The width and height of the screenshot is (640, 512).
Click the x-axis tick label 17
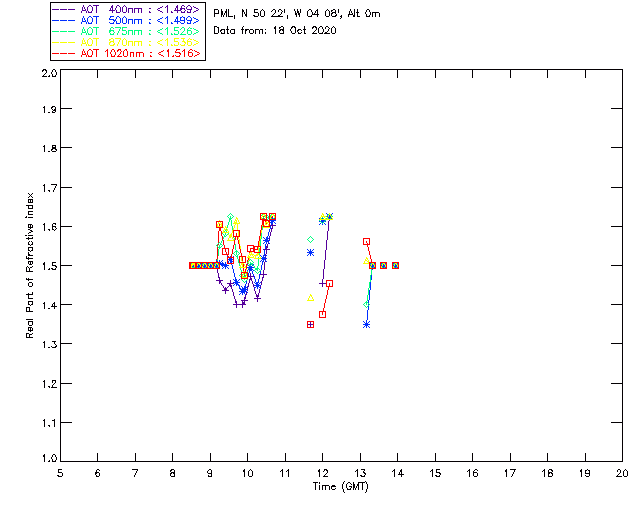coord(510,473)
